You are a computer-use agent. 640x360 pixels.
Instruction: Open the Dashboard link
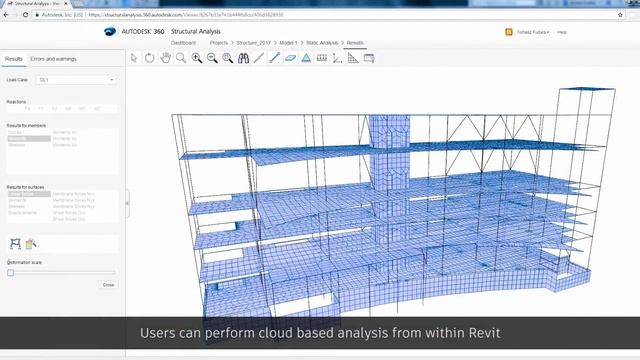coord(183,43)
